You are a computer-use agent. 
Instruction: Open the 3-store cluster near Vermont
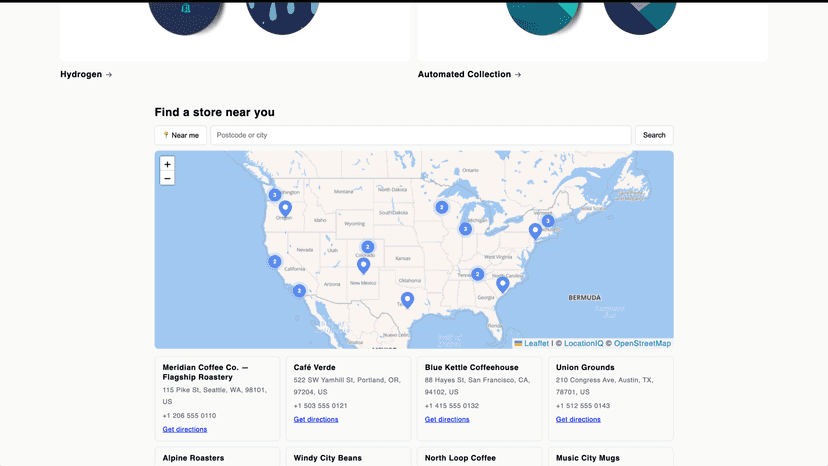(548, 221)
